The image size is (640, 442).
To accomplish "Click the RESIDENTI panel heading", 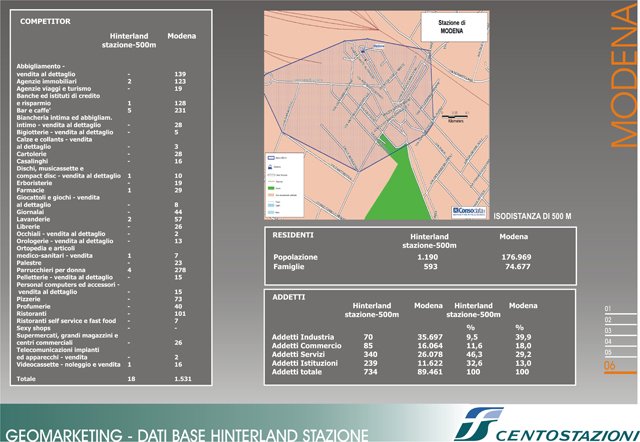I will coord(293,235).
